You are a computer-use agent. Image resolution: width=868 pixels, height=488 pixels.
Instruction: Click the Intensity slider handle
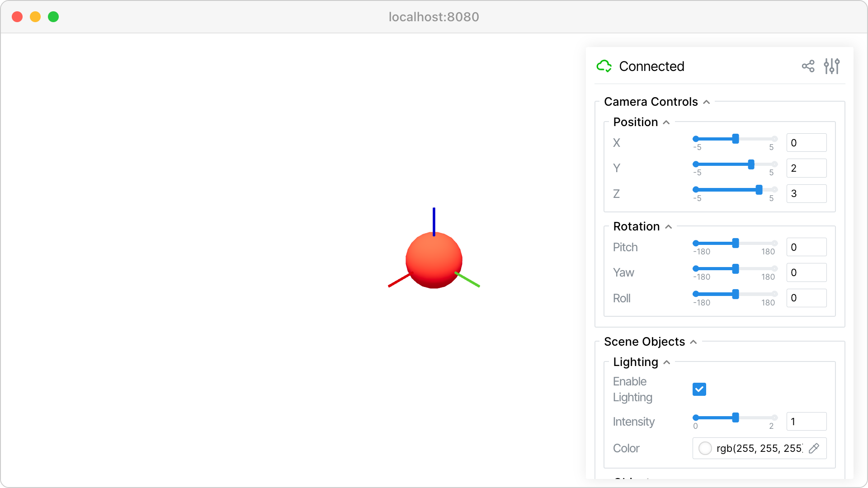click(x=736, y=418)
